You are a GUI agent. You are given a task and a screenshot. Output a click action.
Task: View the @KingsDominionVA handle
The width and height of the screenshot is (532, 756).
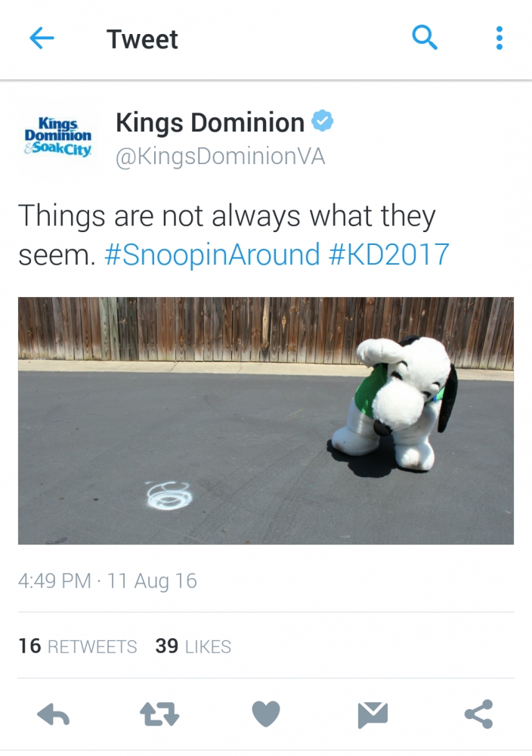pyautogui.click(x=221, y=156)
